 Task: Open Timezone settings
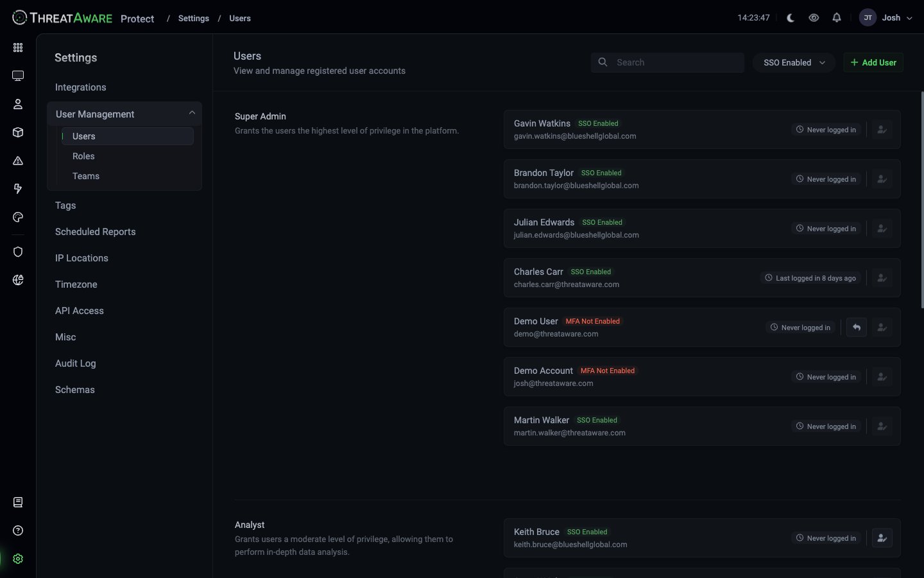pos(76,285)
